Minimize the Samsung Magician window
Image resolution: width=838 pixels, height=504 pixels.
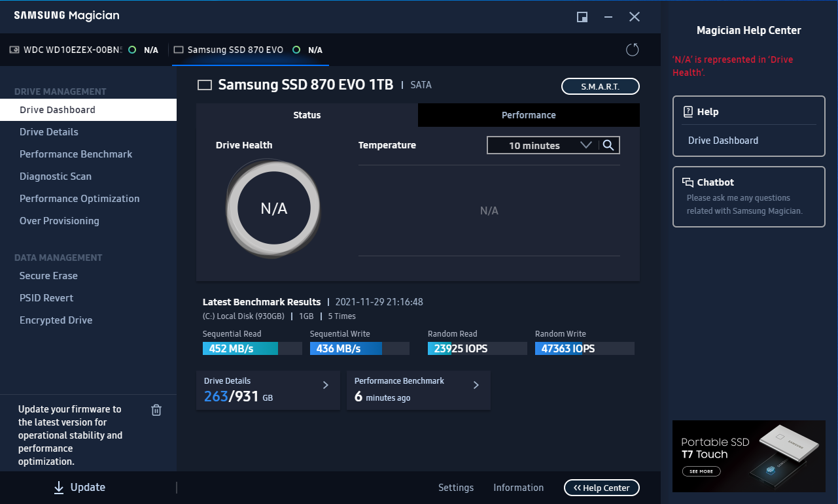(608, 17)
